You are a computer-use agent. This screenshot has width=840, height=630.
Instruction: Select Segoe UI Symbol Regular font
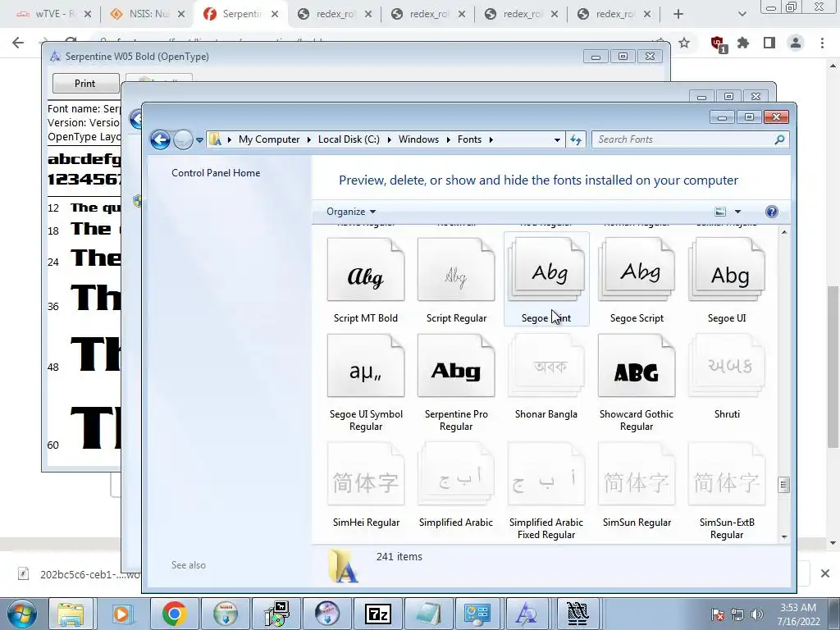click(365, 366)
